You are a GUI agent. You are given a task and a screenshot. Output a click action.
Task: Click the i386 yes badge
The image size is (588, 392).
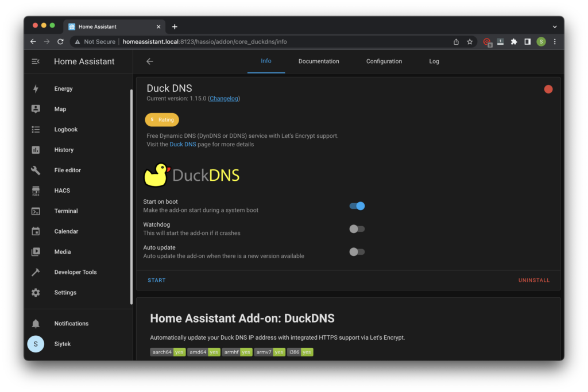pos(300,352)
